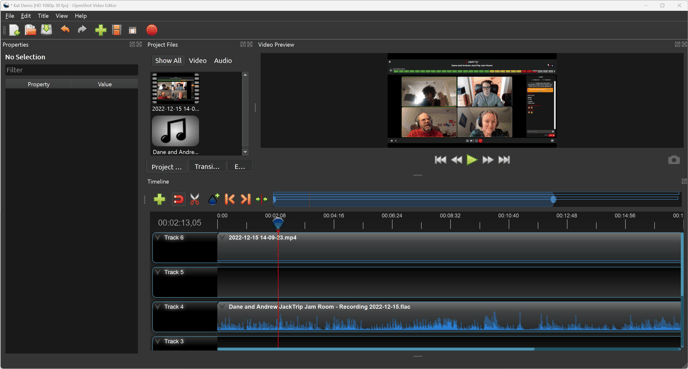
Task: Choose profile with film strip icon
Action: 117,30
